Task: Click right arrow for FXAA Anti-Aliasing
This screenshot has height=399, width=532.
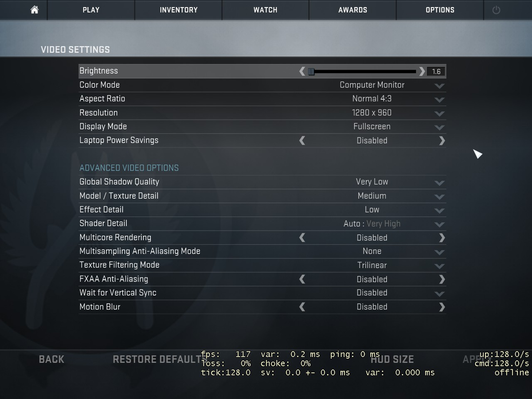Action: pyautogui.click(x=442, y=279)
